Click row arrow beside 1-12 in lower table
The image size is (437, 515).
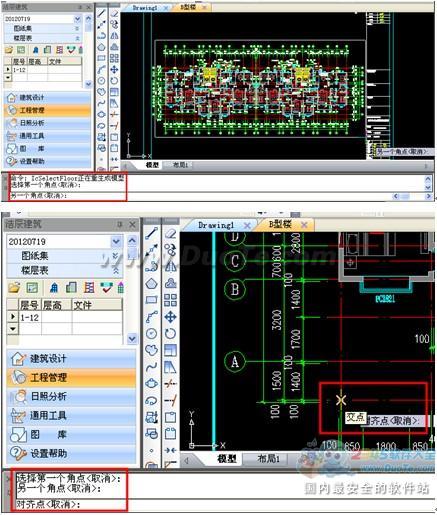[13, 317]
